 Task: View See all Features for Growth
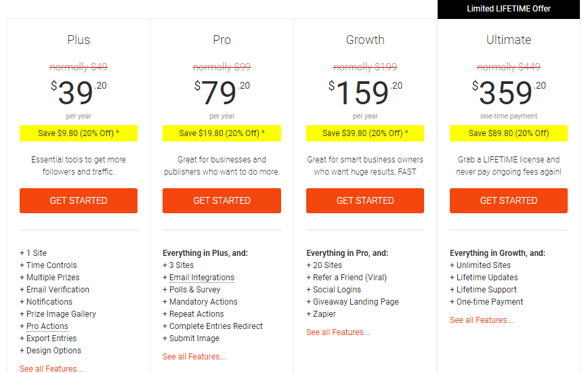pyautogui.click(x=338, y=332)
